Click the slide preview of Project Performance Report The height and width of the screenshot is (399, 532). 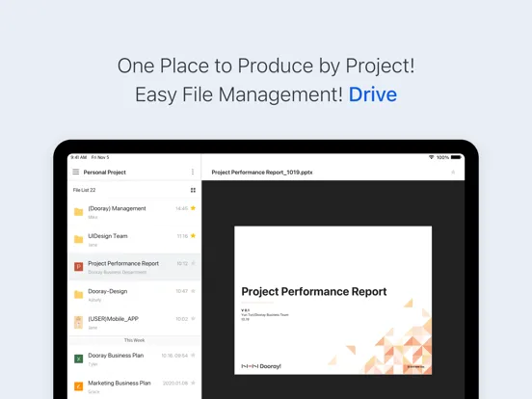click(x=332, y=301)
